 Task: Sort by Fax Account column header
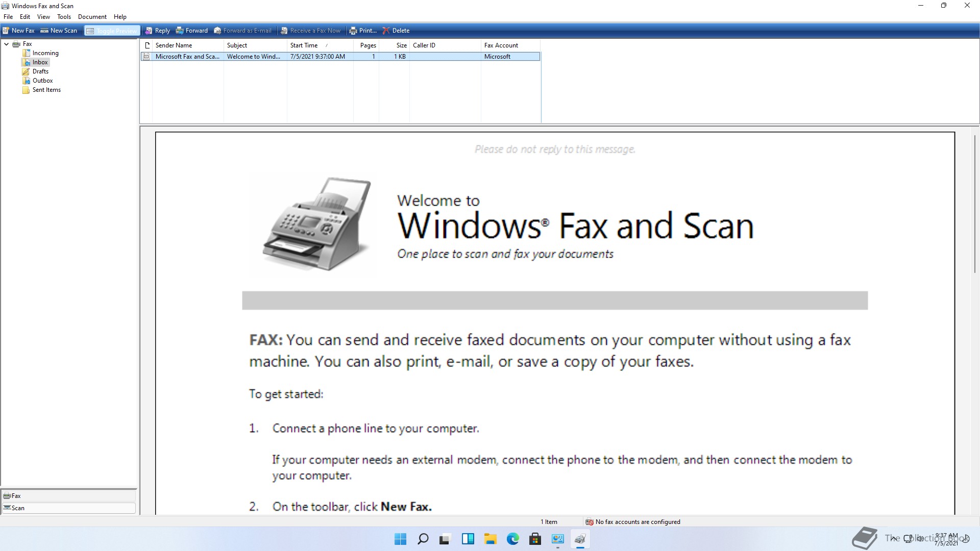510,45
